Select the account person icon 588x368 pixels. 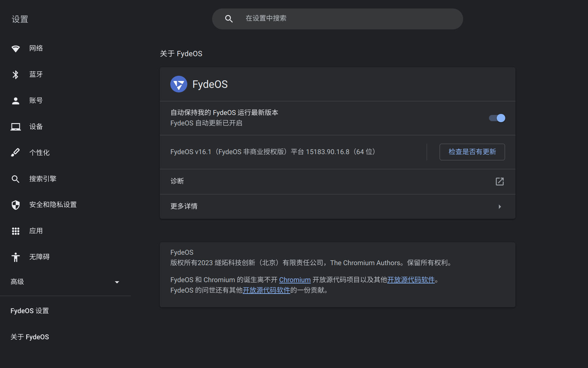pos(15,101)
